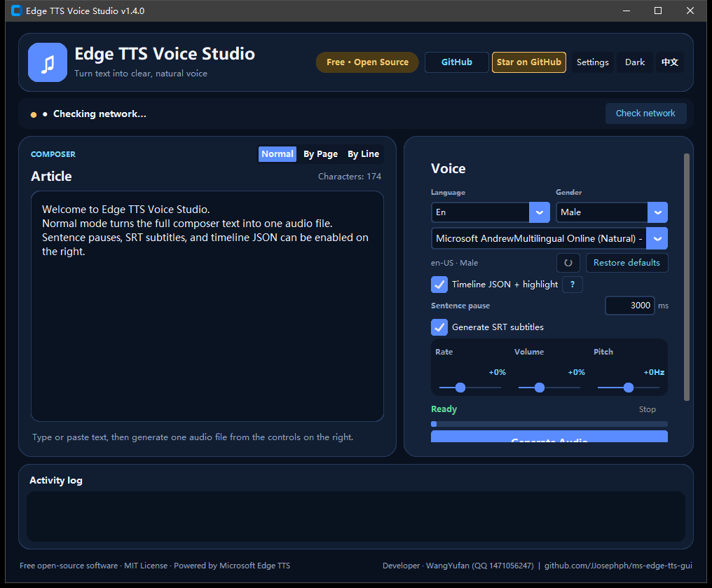Image resolution: width=712 pixels, height=588 pixels.
Task: Click the Volume slider +0% value
Action: (576, 372)
